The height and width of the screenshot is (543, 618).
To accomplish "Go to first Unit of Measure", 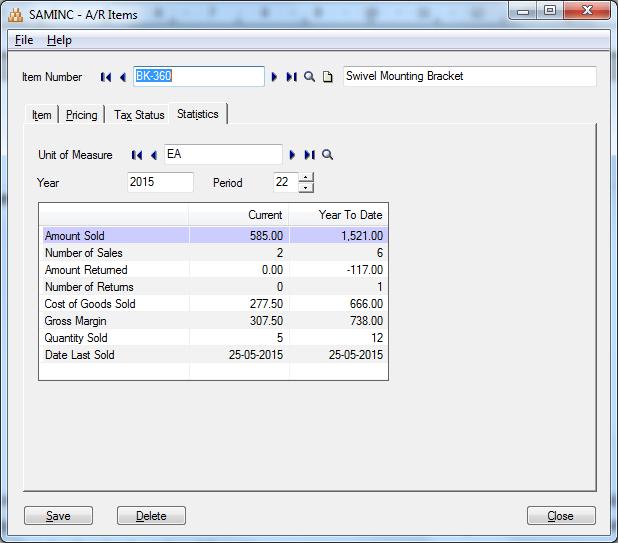I will tap(137, 155).
